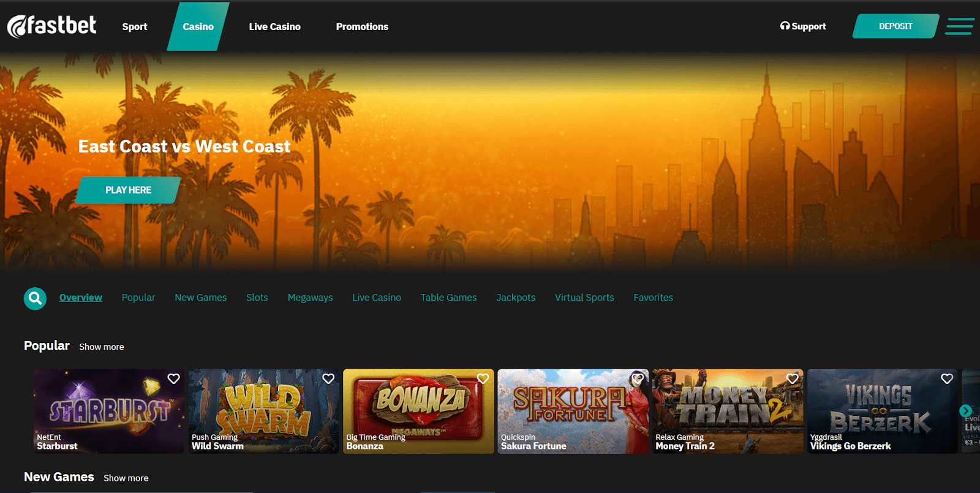The width and height of the screenshot is (980, 493).
Task: Click the fastbet logo
Action: [x=52, y=26]
